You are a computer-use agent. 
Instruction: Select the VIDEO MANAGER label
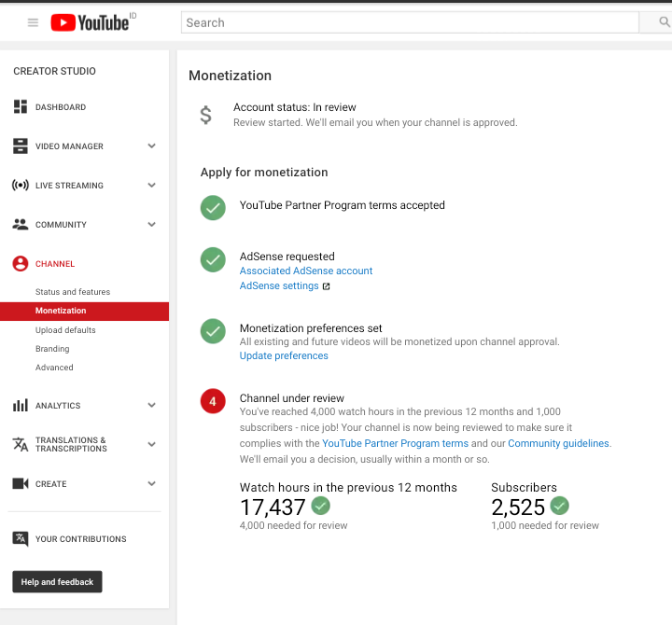(x=69, y=146)
